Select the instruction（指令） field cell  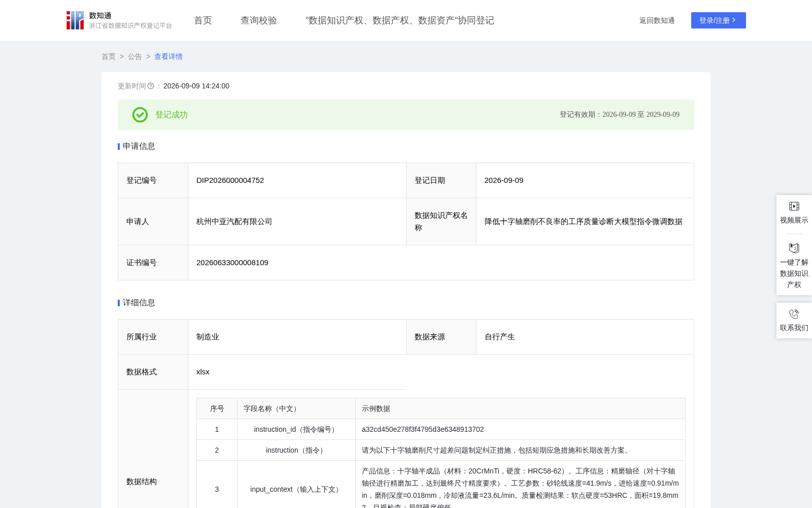[x=296, y=450]
